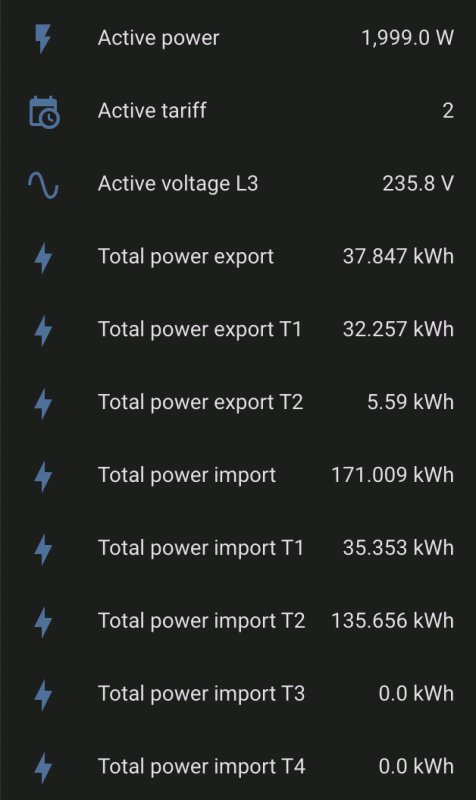This screenshot has height=800, width=476.
Task: Open the Active tariff entity label
Action: pyautogui.click(x=152, y=111)
